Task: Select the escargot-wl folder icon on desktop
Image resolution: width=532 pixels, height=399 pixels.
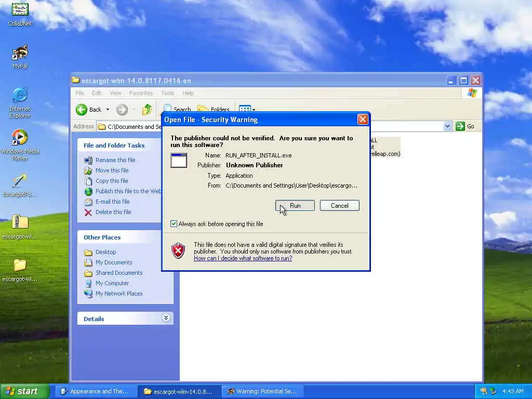Action: pyautogui.click(x=20, y=270)
